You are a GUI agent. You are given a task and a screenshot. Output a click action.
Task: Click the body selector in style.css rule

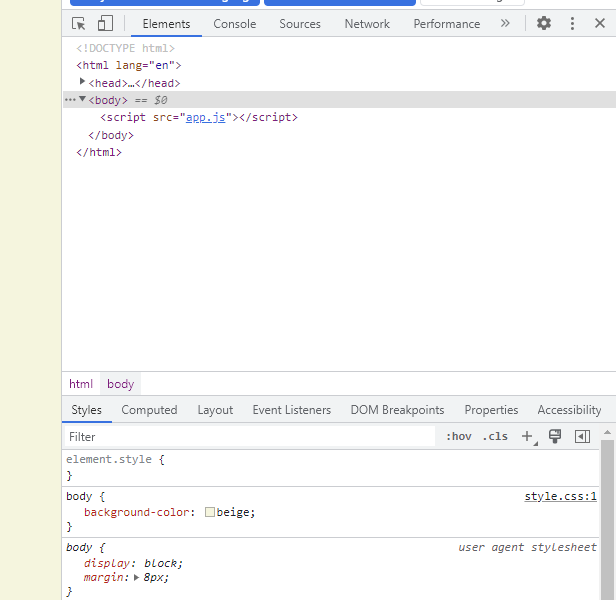pos(79,497)
